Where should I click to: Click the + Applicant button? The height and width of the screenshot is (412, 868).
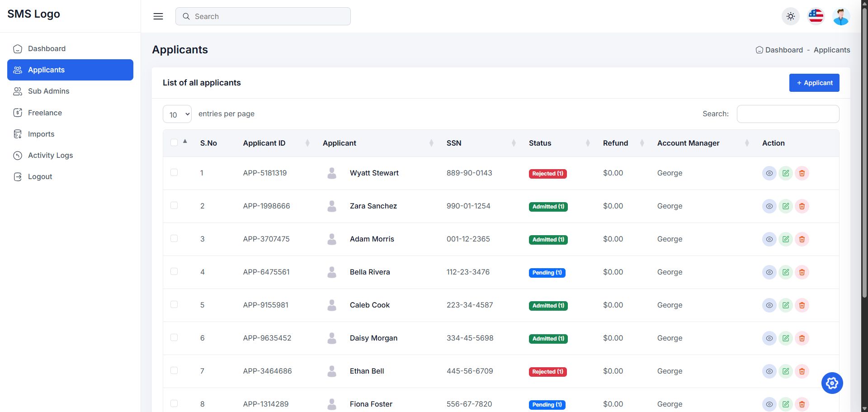click(x=814, y=83)
